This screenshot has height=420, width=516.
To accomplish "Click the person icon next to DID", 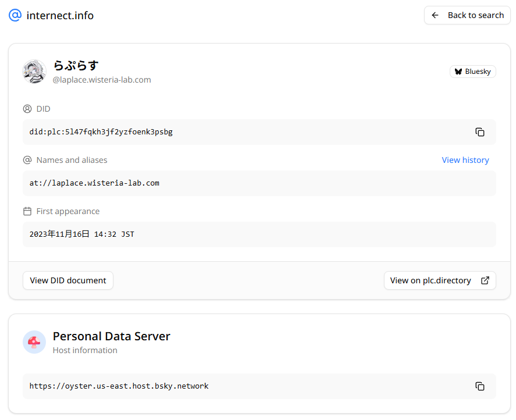I will (x=27, y=109).
